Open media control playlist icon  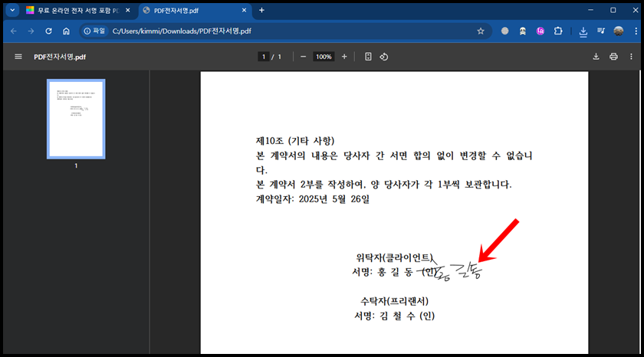(601, 31)
